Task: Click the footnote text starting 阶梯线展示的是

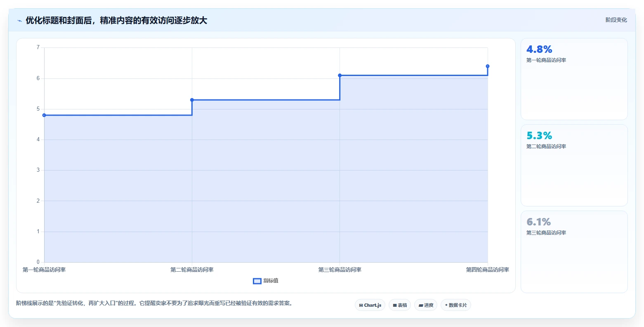Action: click(x=154, y=303)
